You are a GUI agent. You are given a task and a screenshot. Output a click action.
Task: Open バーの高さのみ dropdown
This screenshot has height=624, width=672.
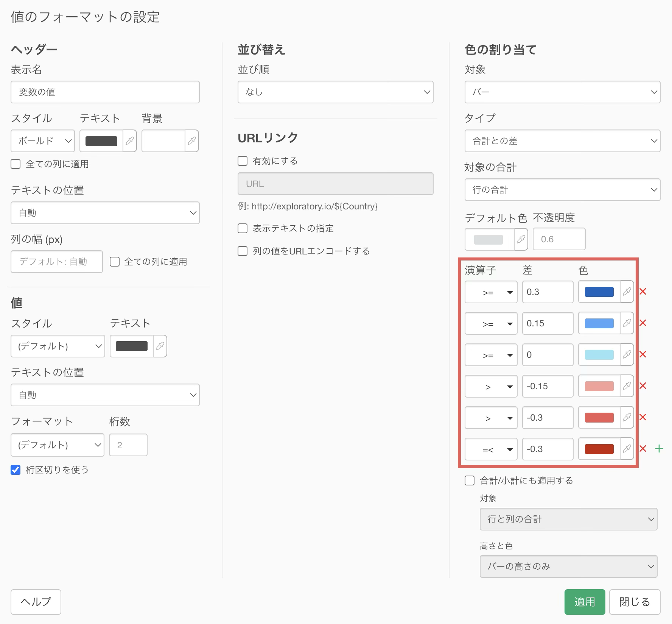pyautogui.click(x=569, y=566)
